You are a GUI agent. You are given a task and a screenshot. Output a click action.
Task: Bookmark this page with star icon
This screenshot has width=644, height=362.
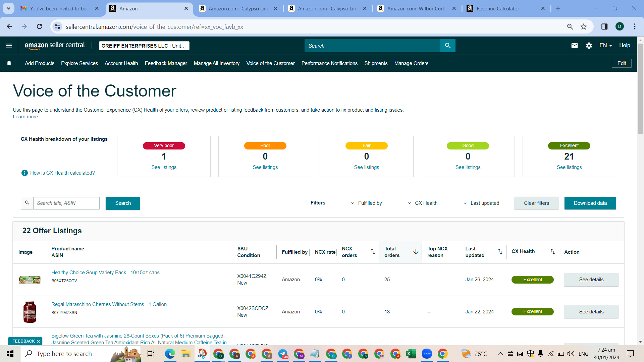(584, 26)
